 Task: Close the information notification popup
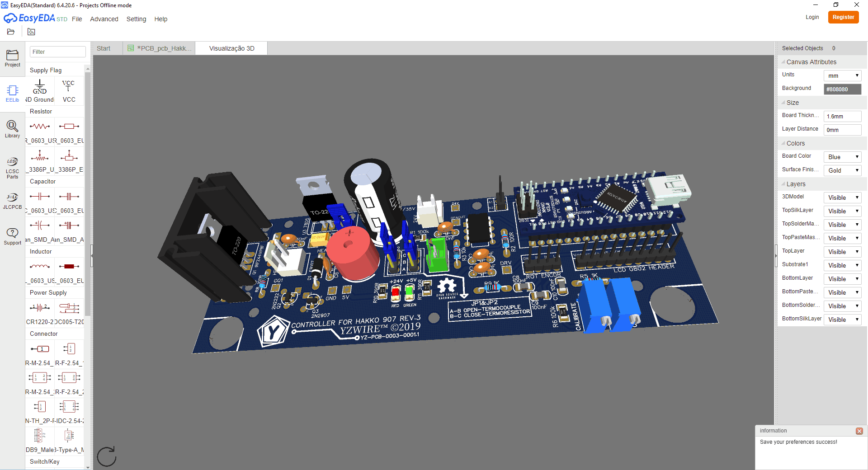[859, 431]
